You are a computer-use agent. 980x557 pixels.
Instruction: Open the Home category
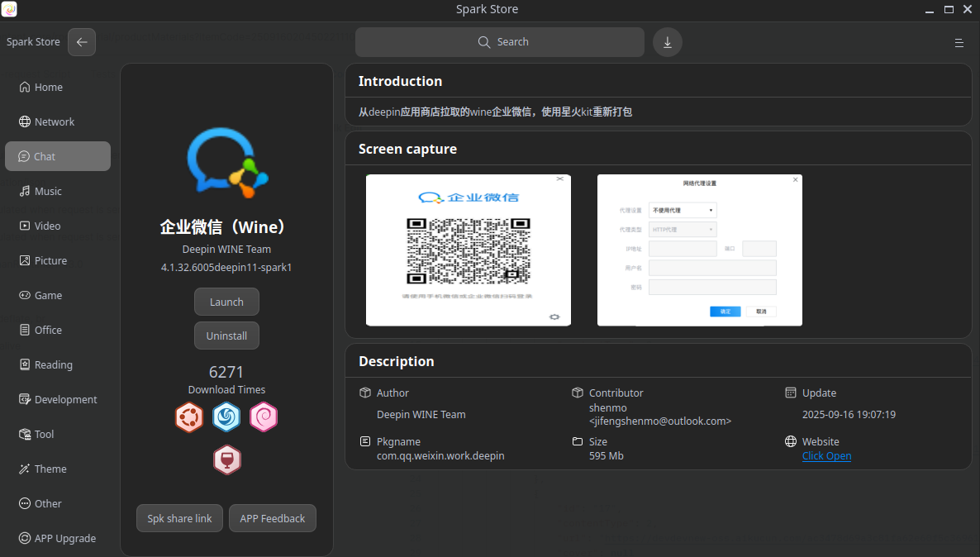click(58, 87)
